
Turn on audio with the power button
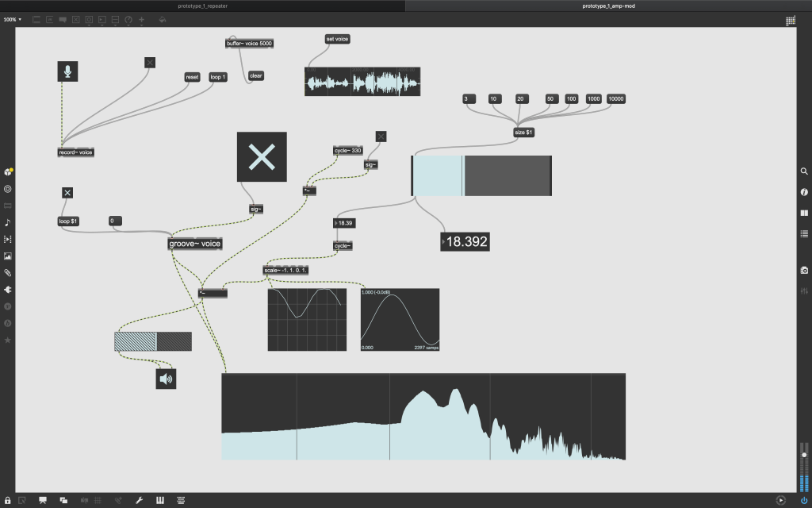point(781,500)
